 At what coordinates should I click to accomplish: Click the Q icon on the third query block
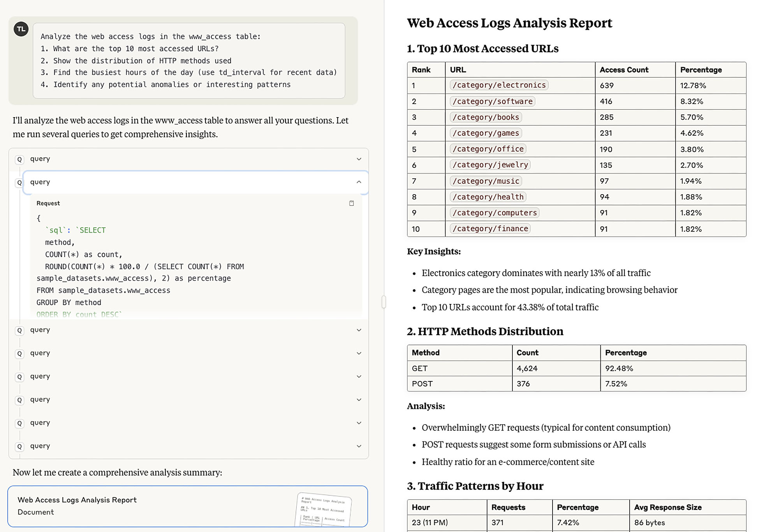pyautogui.click(x=19, y=330)
